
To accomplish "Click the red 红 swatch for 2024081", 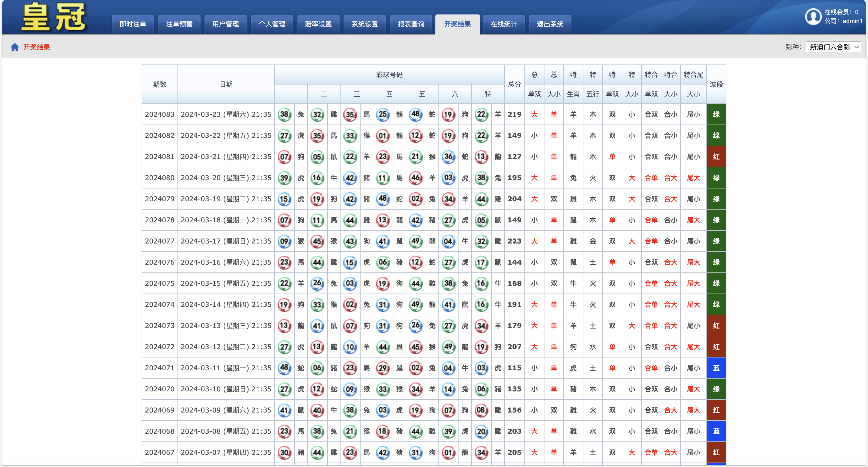I will (x=716, y=157).
